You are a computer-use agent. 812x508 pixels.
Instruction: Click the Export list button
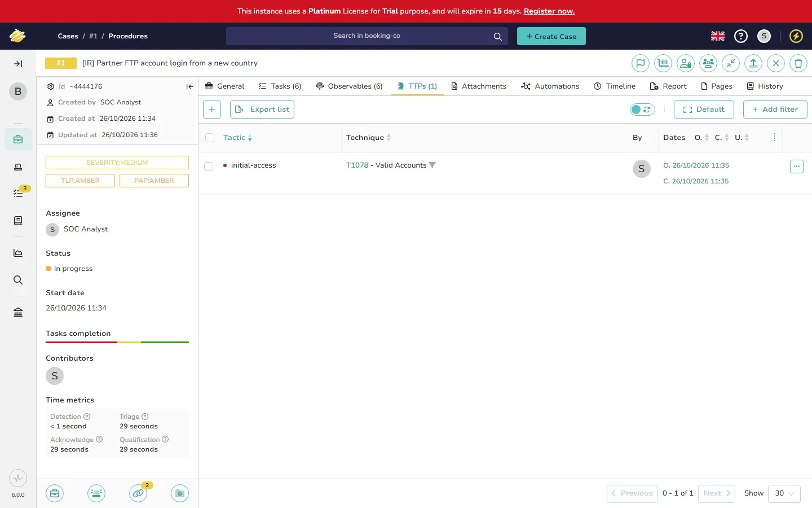click(x=262, y=110)
